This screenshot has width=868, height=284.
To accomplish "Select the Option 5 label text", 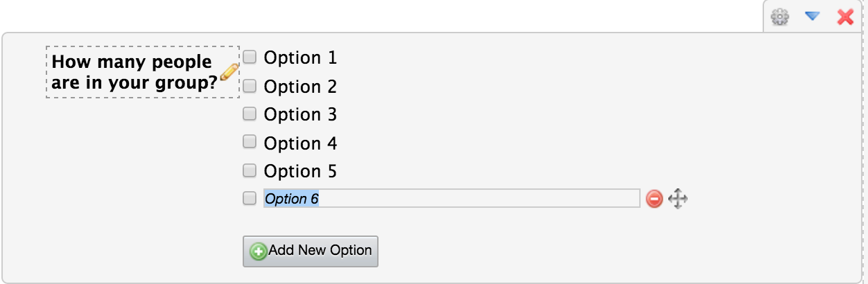I will pyautogui.click(x=300, y=171).
